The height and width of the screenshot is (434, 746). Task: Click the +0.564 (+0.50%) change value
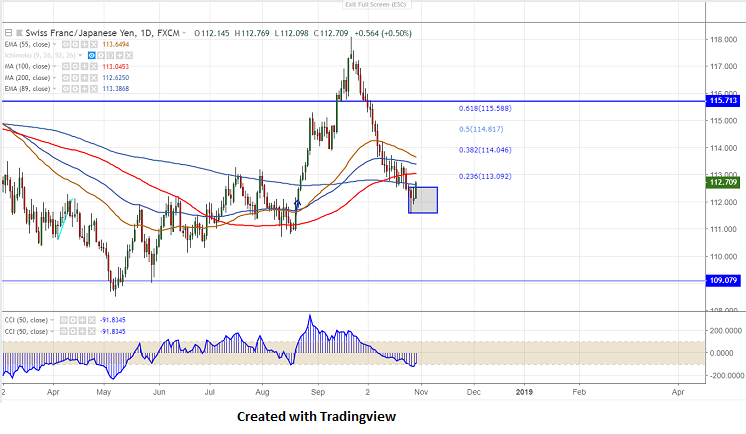click(x=383, y=33)
